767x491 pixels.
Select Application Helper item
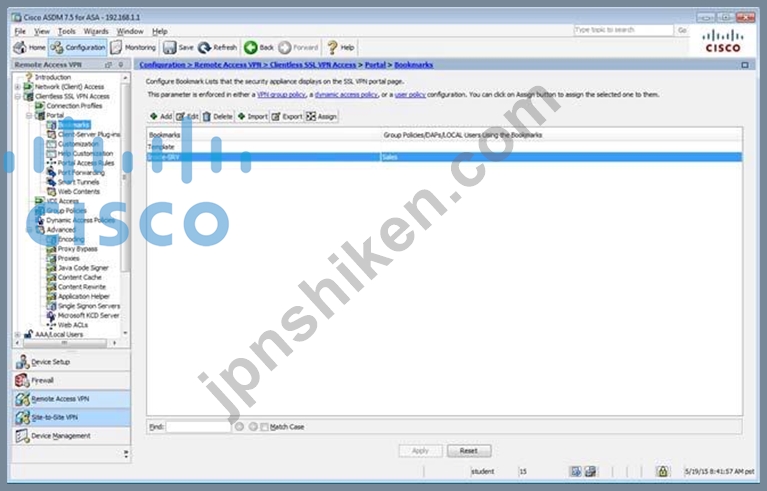pos(84,296)
